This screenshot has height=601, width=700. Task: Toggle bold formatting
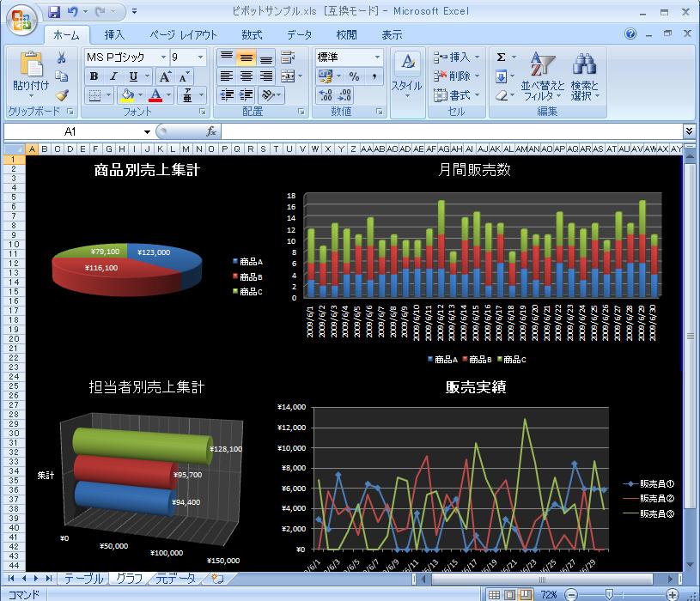[x=94, y=76]
